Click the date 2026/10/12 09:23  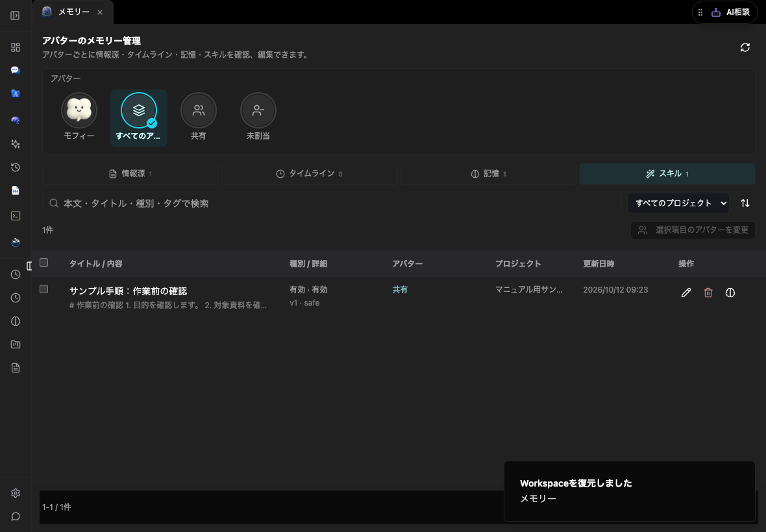point(615,289)
